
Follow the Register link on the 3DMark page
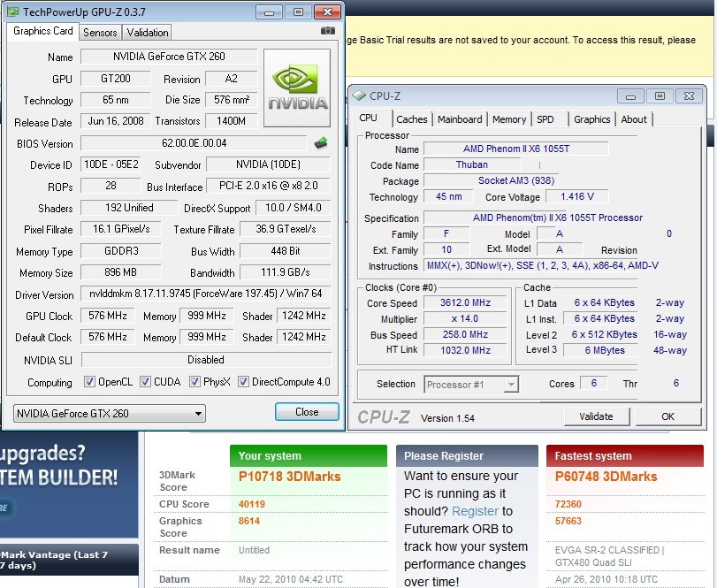(x=475, y=511)
